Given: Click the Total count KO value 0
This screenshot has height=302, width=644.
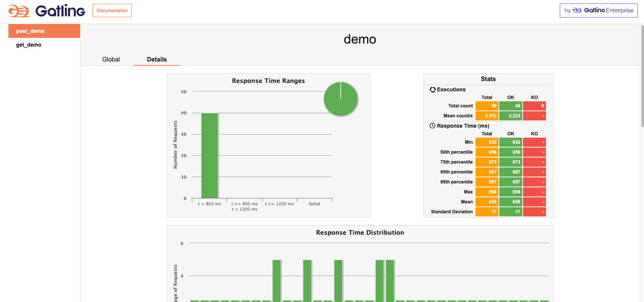Looking at the screenshot, I should click(534, 106).
